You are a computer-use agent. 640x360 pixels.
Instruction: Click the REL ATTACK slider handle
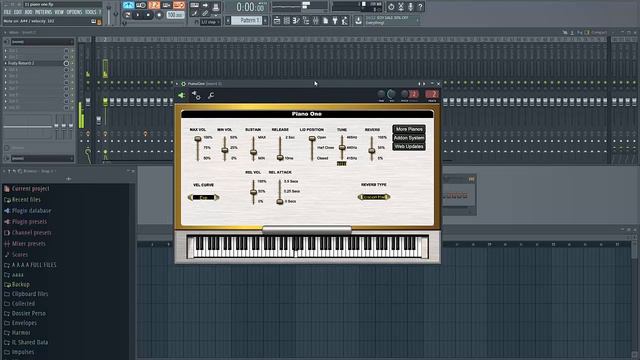pos(280,201)
